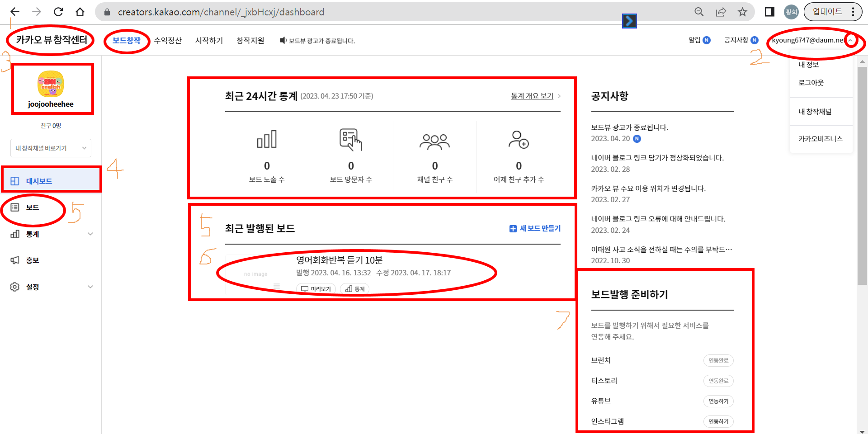Open notice 카카오 뷰 주요 이용 위치가 변경됩니다.

[x=648, y=189]
